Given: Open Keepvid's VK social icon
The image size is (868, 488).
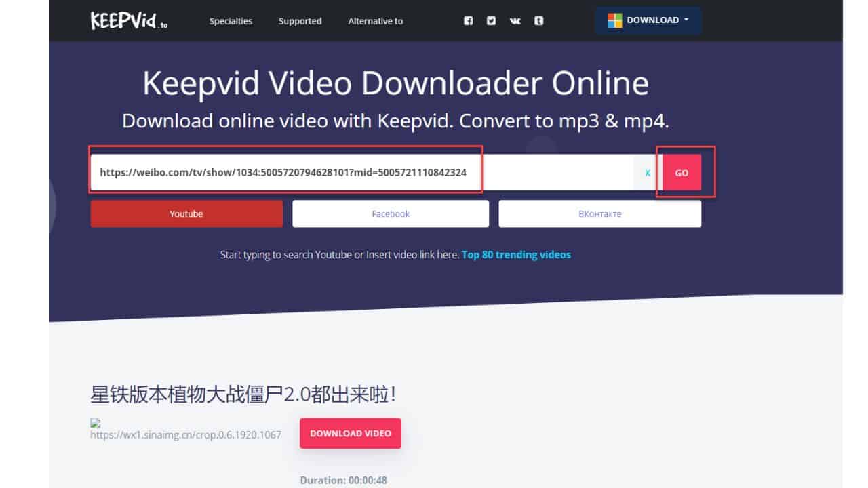Looking at the screenshot, I should (515, 21).
